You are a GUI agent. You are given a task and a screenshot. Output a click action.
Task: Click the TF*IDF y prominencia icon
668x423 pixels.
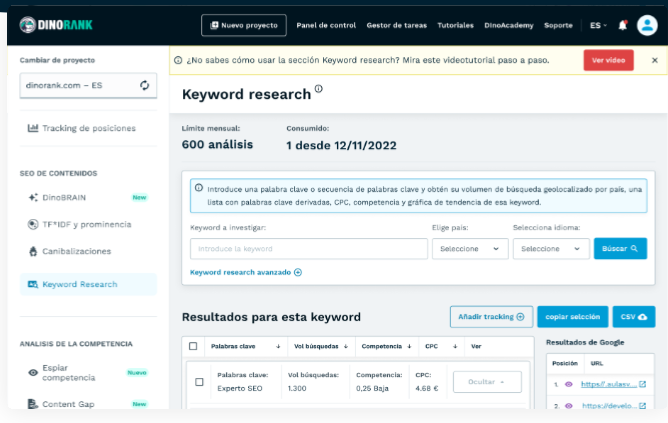pyautogui.click(x=33, y=224)
